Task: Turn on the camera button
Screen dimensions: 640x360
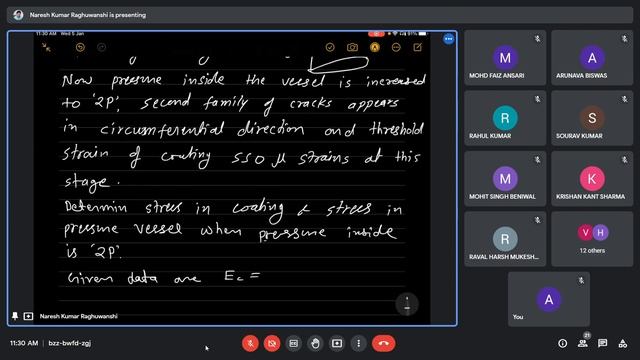Action: pos(272,343)
